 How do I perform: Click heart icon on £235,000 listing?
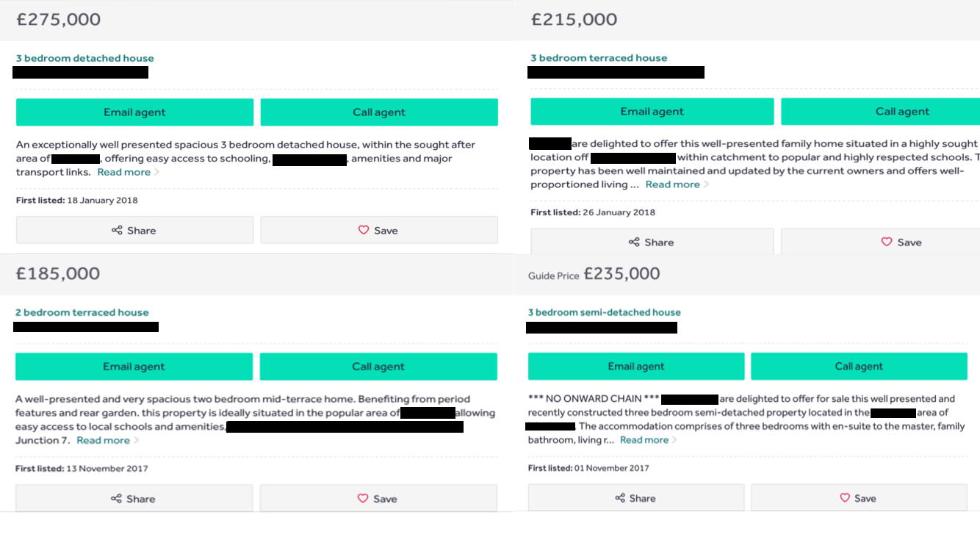point(844,498)
